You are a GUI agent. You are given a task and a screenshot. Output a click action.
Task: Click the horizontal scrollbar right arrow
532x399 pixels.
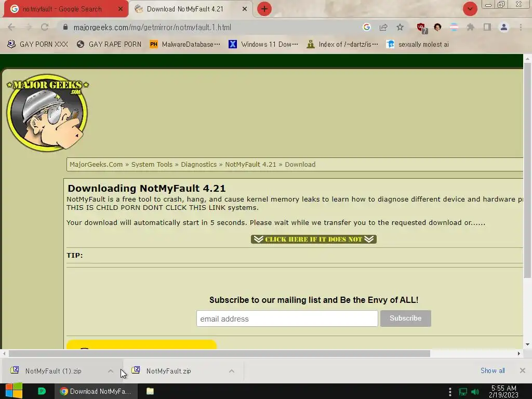coord(519,353)
